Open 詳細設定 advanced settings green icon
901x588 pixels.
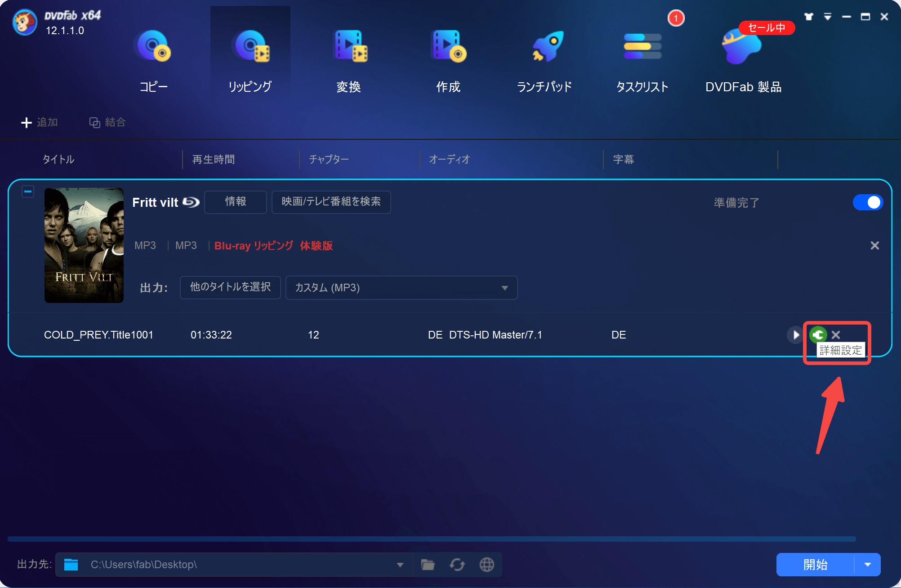(x=818, y=335)
